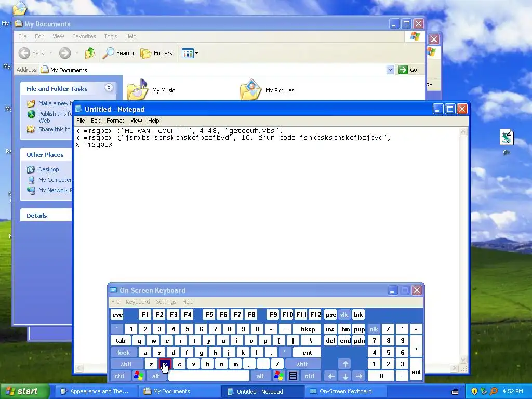Click the tab key on On-Screen Keyboard
Image resolution: width=532 pixels, height=399 pixels.
[121, 341]
